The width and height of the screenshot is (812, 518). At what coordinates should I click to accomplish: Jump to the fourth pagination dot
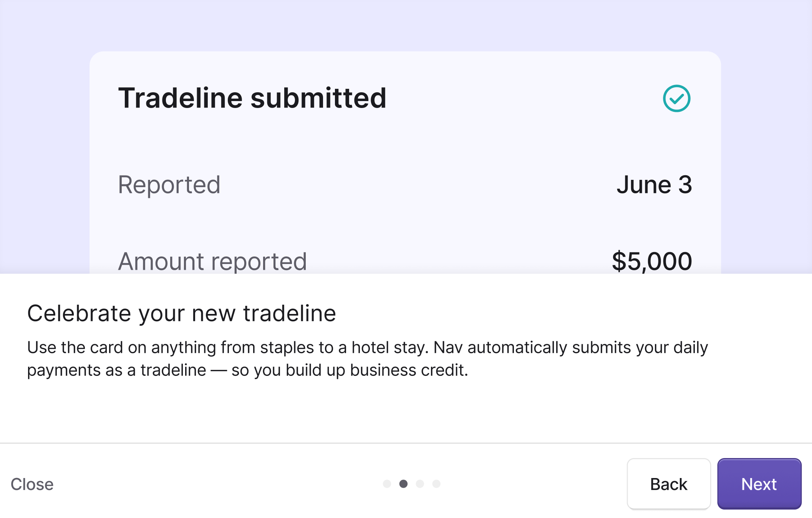(436, 484)
